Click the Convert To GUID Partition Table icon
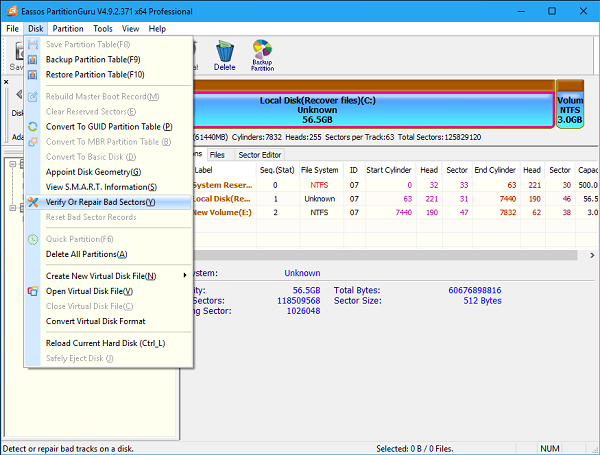The image size is (600, 455). [34, 127]
